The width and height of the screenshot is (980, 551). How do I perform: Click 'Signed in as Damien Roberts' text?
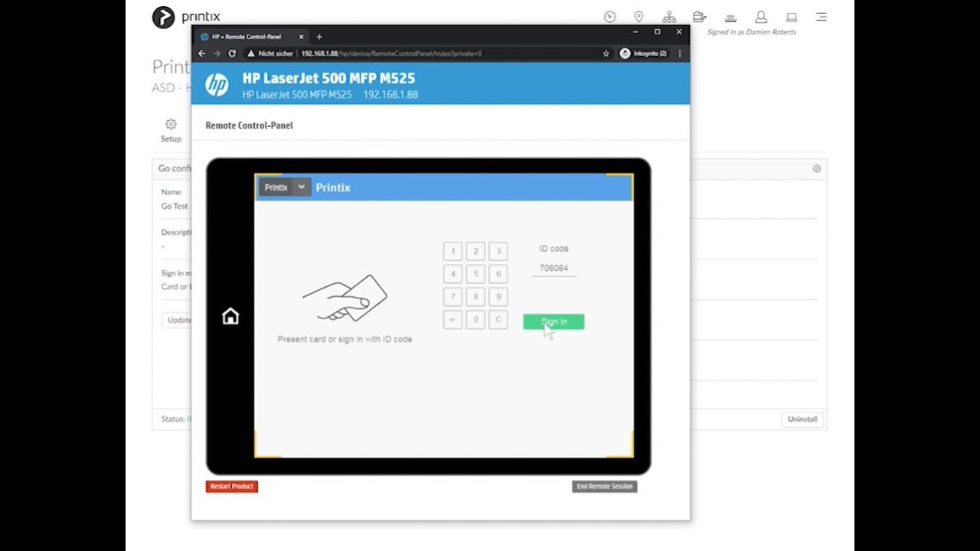click(x=752, y=32)
